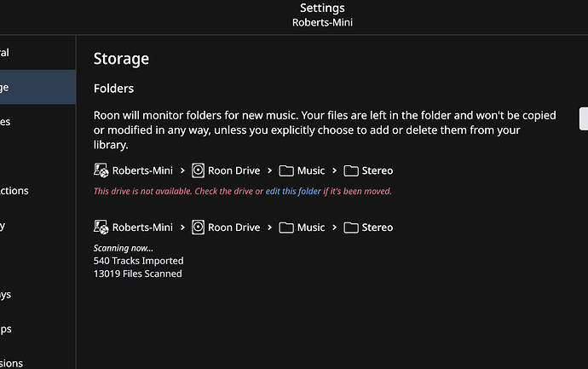Click chevron after Roberts-Mini in first path
Image resolution: width=588 pixels, height=369 pixels.
tap(182, 170)
